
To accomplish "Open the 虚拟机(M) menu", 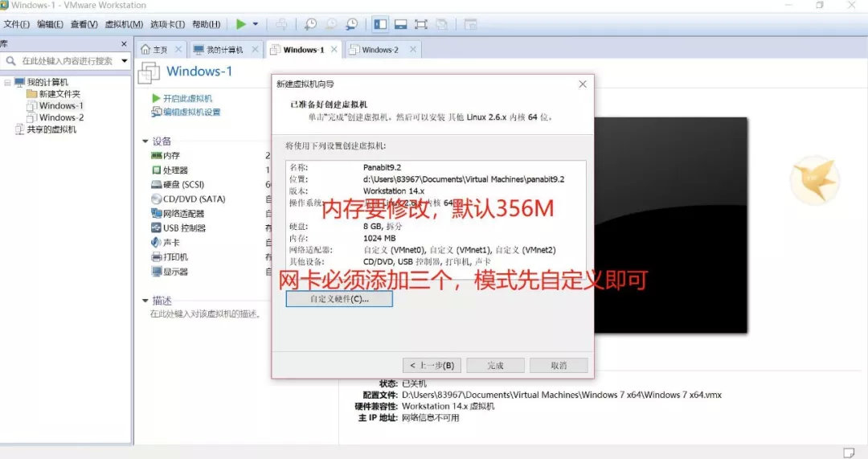I will coord(124,24).
